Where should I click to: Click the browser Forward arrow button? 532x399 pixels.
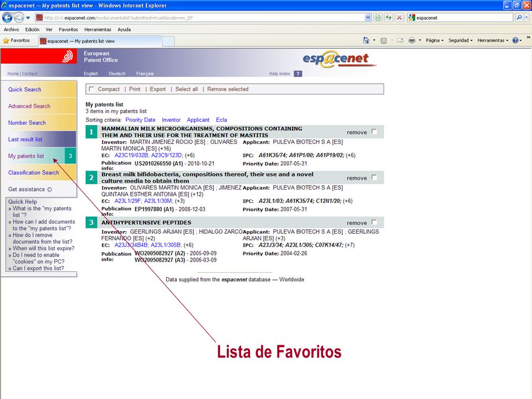pyautogui.click(x=19, y=17)
